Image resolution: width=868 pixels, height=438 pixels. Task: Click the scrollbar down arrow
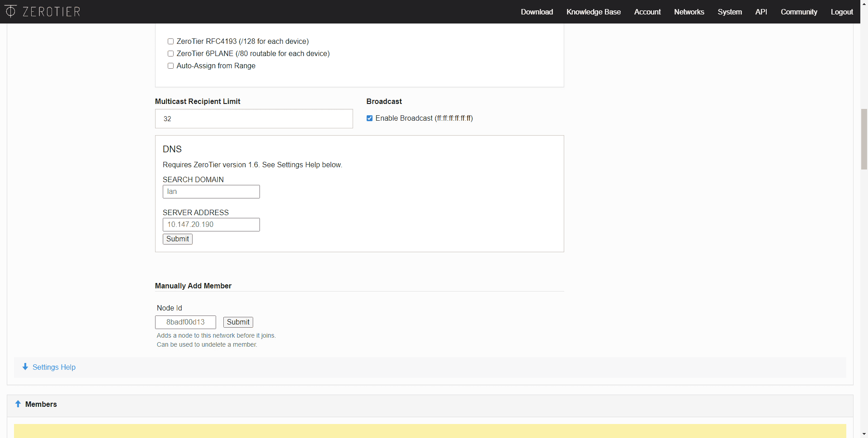(x=864, y=434)
